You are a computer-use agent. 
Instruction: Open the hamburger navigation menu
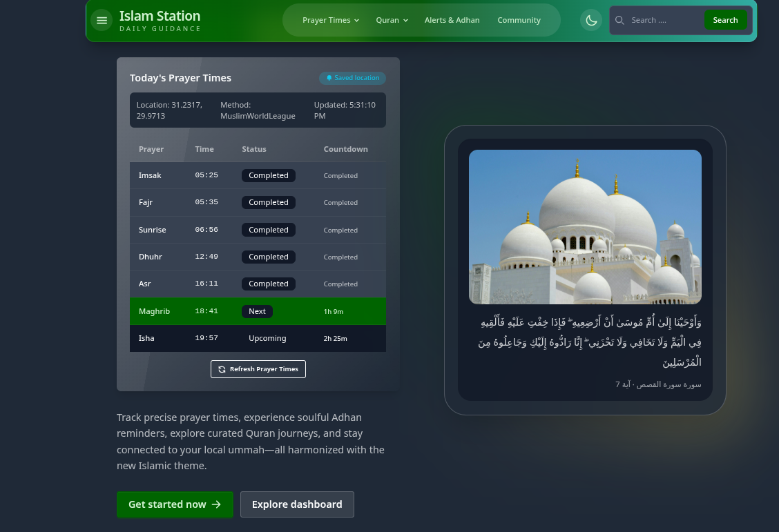[102, 20]
